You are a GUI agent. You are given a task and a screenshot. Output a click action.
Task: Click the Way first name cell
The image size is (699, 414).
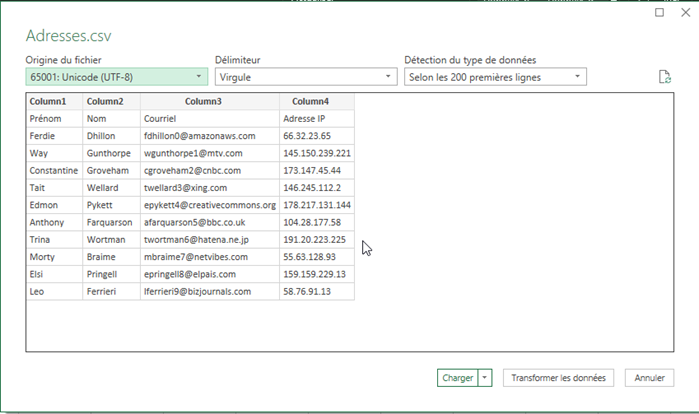[x=54, y=153]
